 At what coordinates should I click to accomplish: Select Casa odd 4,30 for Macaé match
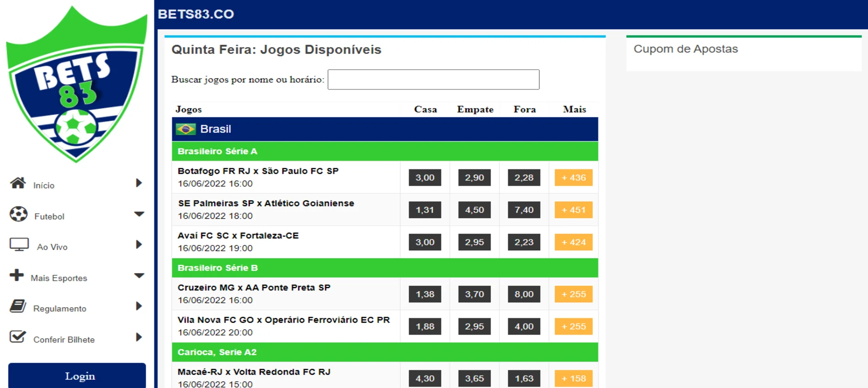(425, 378)
